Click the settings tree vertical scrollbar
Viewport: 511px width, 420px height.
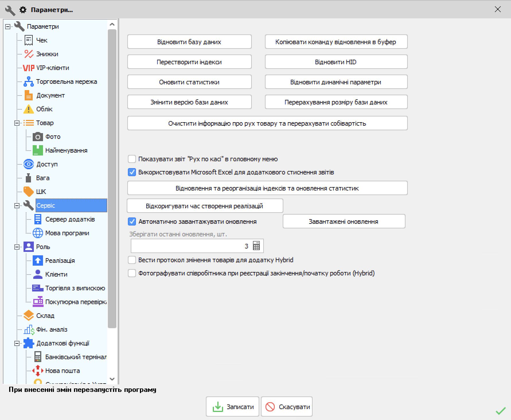(x=112, y=178)
